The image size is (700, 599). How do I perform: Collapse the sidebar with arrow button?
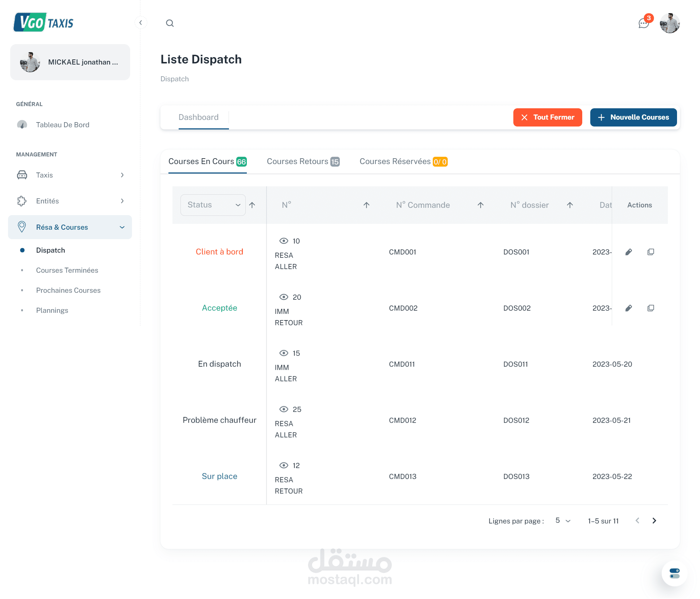(x=141, y=23)
